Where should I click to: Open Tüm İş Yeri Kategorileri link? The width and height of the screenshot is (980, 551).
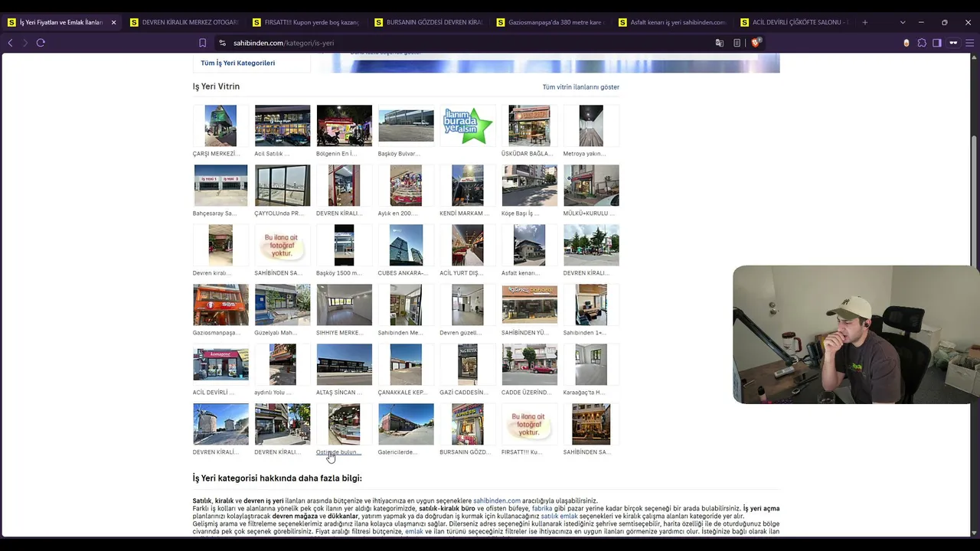[237, 63]
